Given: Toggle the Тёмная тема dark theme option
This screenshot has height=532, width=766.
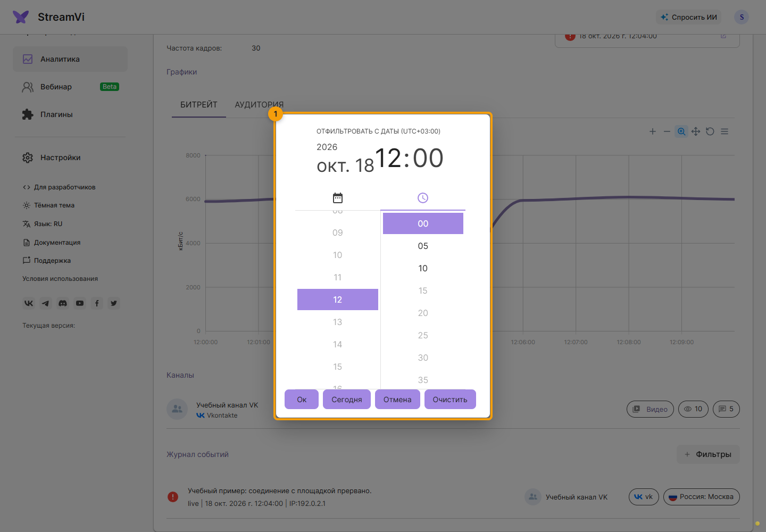Looking at the screenshot, I should [x=48, y=205].
